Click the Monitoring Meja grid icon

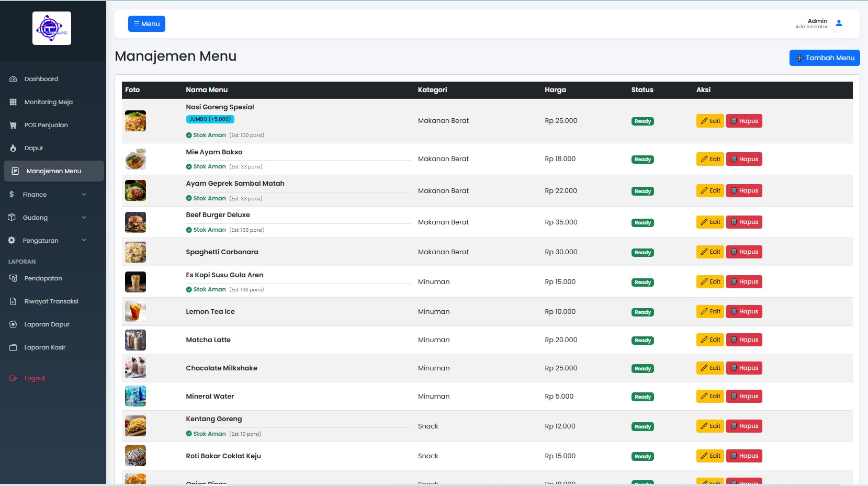(13, 102)
